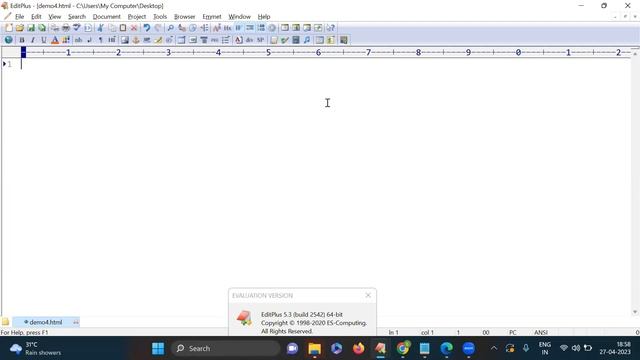Open the View menu

point(55,17)
